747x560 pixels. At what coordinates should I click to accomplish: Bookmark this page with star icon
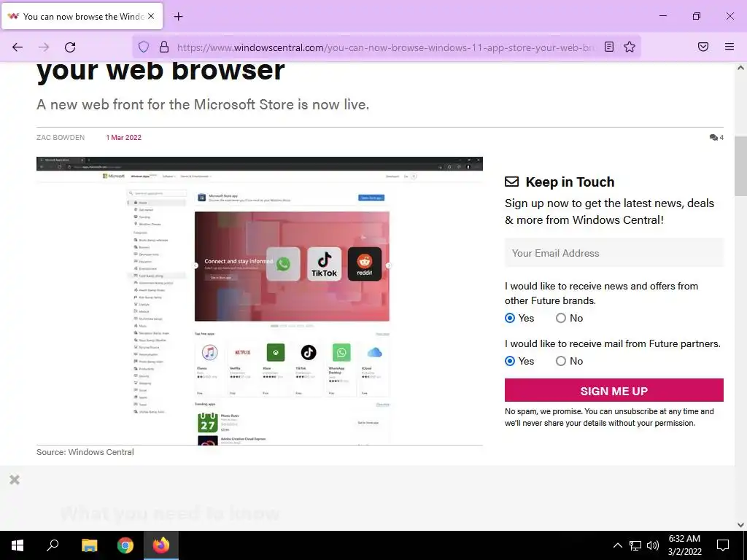(630, 47)
